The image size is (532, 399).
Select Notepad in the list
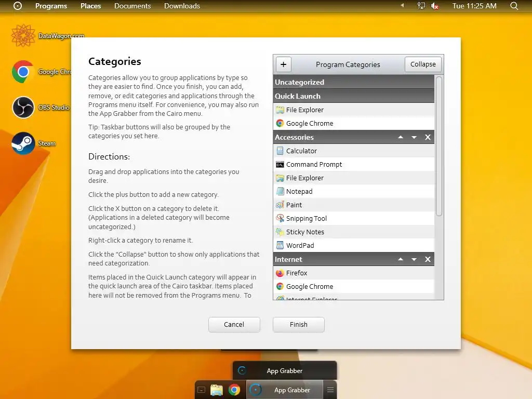pyautogui.click(x=353, y=191)
